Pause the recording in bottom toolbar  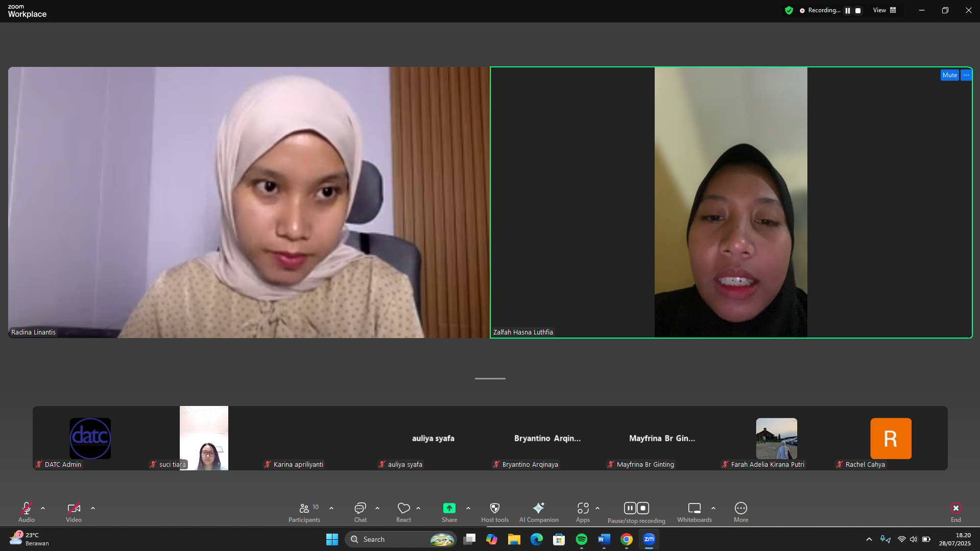tap(630, 508)
